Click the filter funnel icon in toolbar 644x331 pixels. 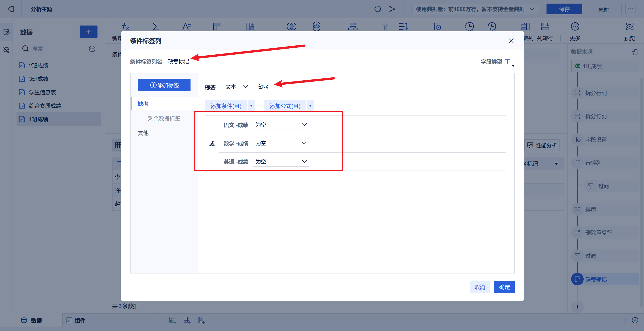385,26
